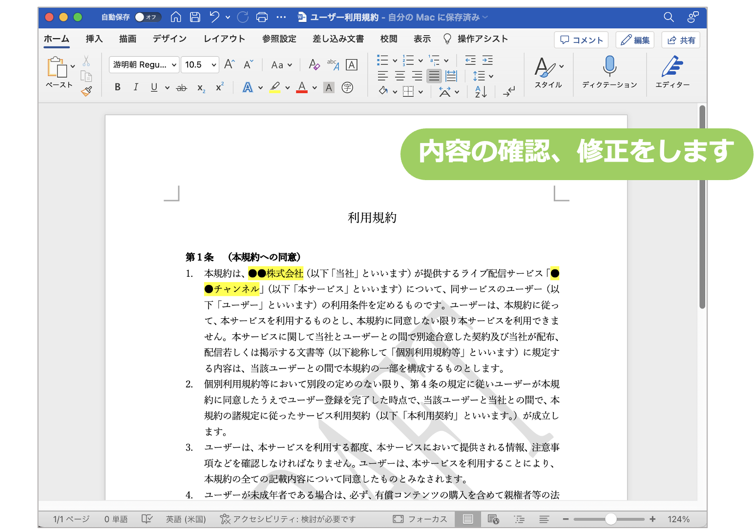Click the コメント button
Screen dimensions: 756x532
581,40
